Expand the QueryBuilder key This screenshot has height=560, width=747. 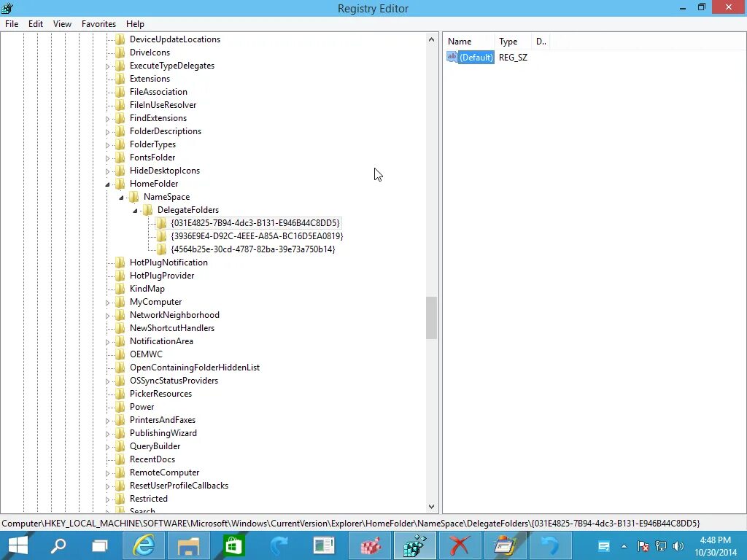pos(107,447)
